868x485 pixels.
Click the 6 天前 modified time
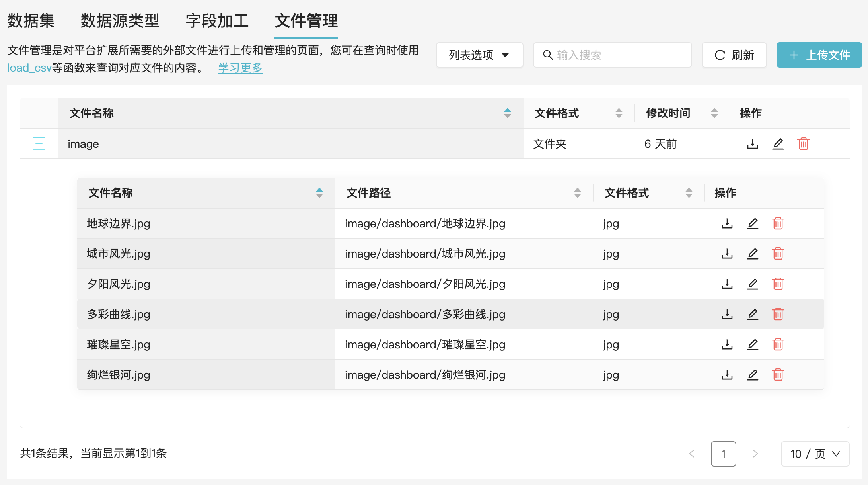pos(660,144)
